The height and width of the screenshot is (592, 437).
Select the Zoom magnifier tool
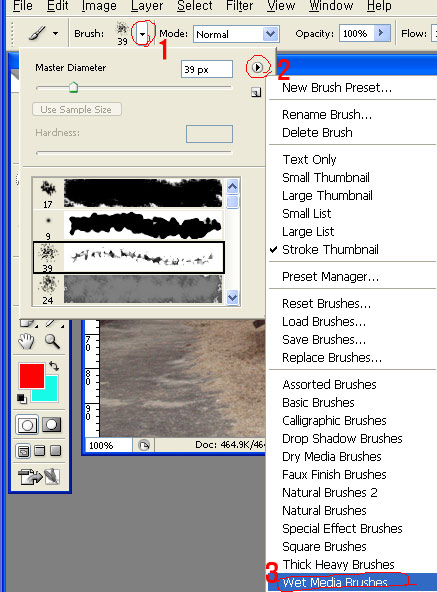[x=52, y=341]
